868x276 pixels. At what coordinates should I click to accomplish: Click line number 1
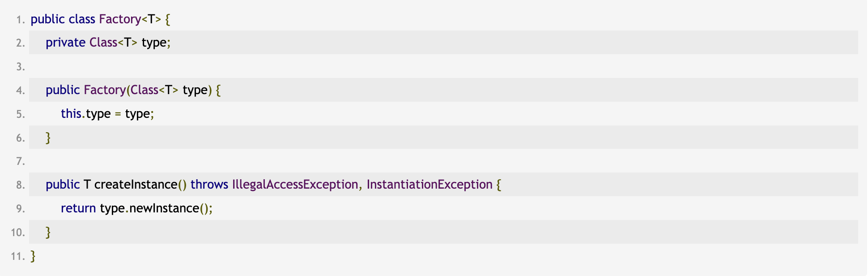coord(20,20)
